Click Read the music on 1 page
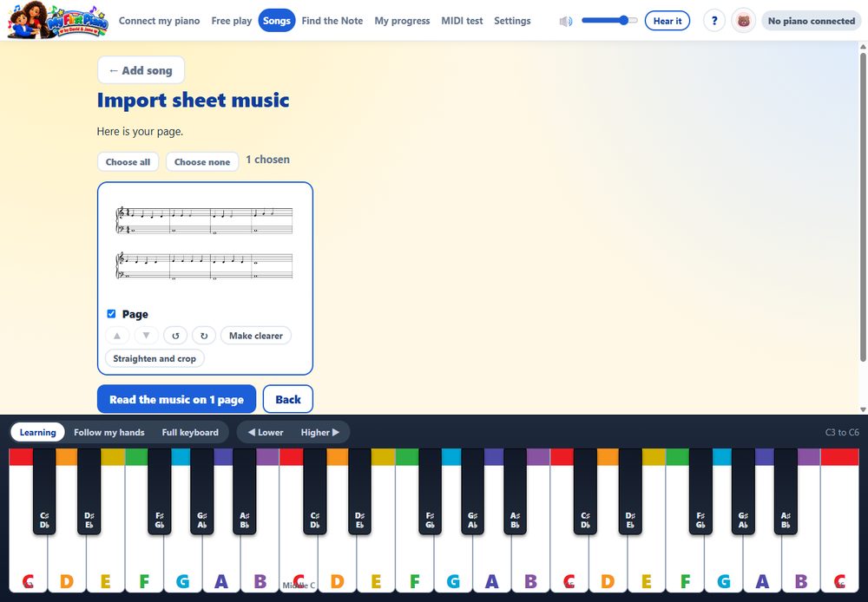This screenshot has width=868, height=602. point(176,399)
